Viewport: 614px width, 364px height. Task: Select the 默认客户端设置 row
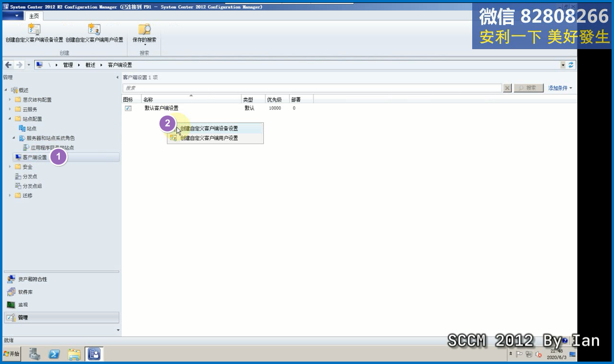(x=350, y=108)
